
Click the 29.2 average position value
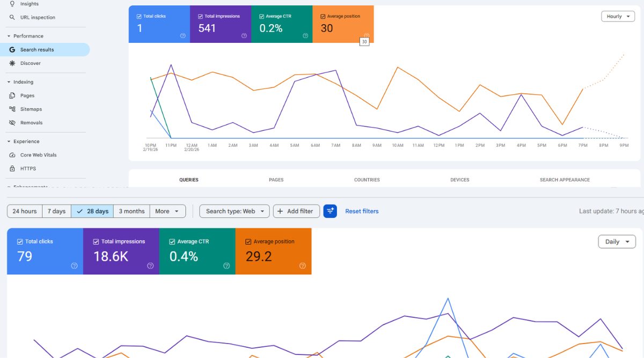(259, 257)
